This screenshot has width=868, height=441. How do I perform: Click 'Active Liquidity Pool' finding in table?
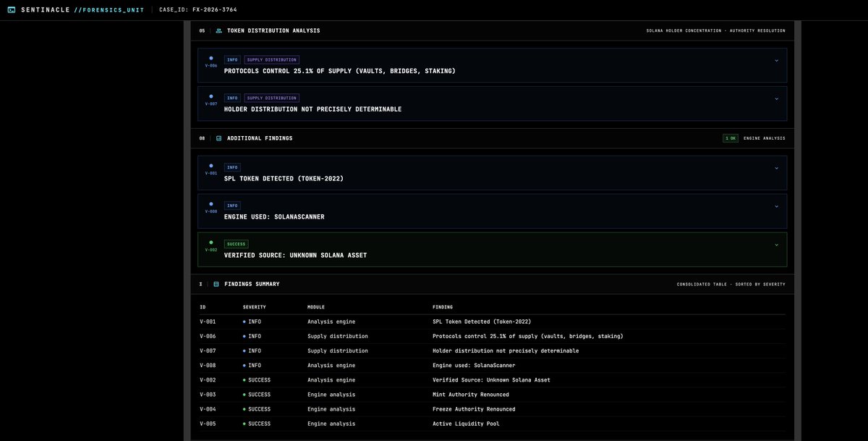point(466,424)
